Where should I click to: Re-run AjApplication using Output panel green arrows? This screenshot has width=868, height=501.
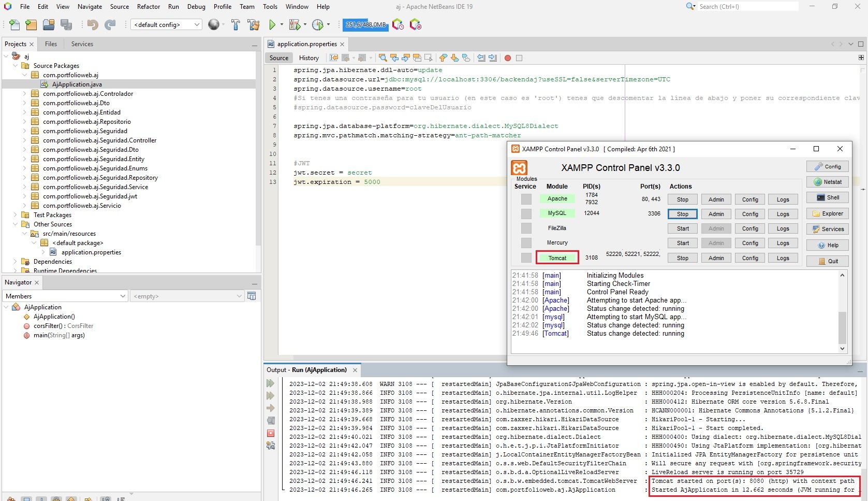[270, 383]
